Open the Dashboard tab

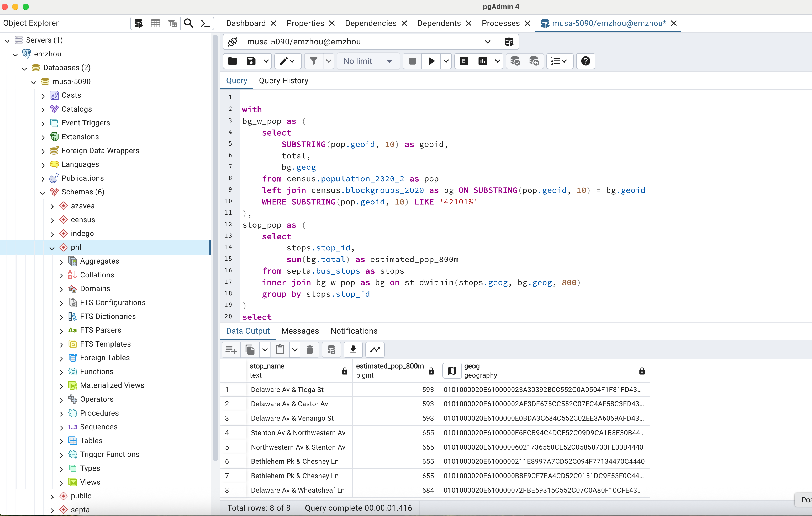[x=245, y=23]
